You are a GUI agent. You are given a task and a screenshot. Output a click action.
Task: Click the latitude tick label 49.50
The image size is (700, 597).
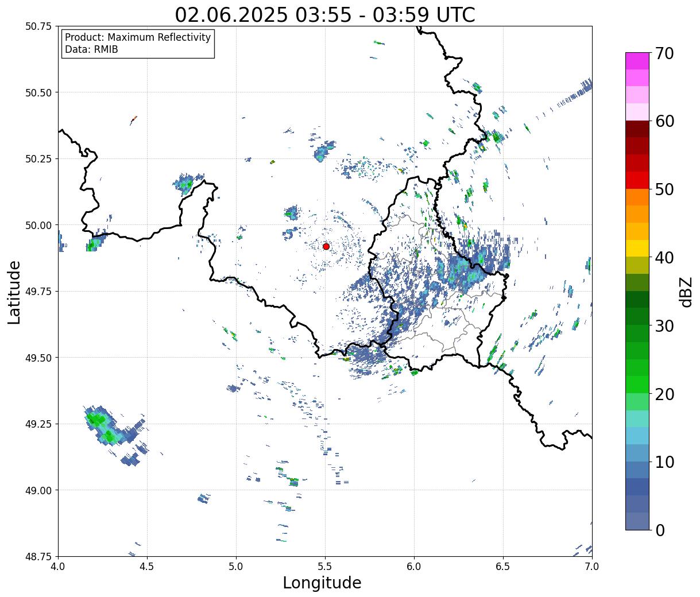point(38,358)
